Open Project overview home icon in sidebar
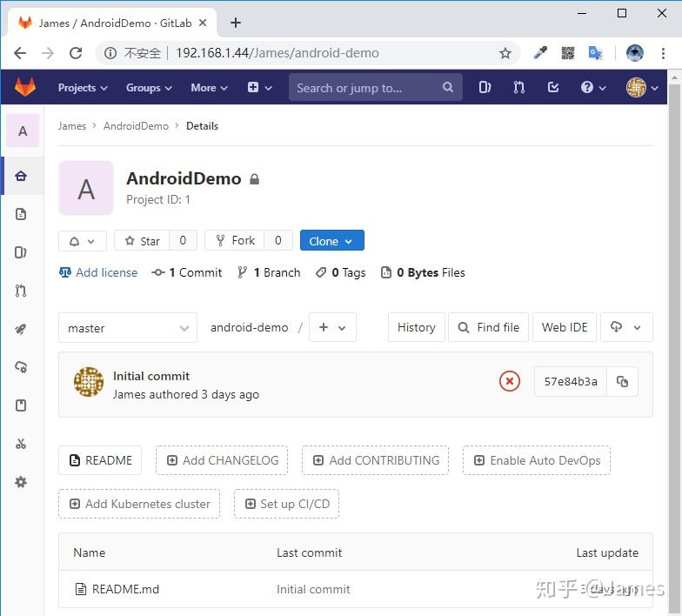Viewport: 682px width, 616px height. [21, 176]
